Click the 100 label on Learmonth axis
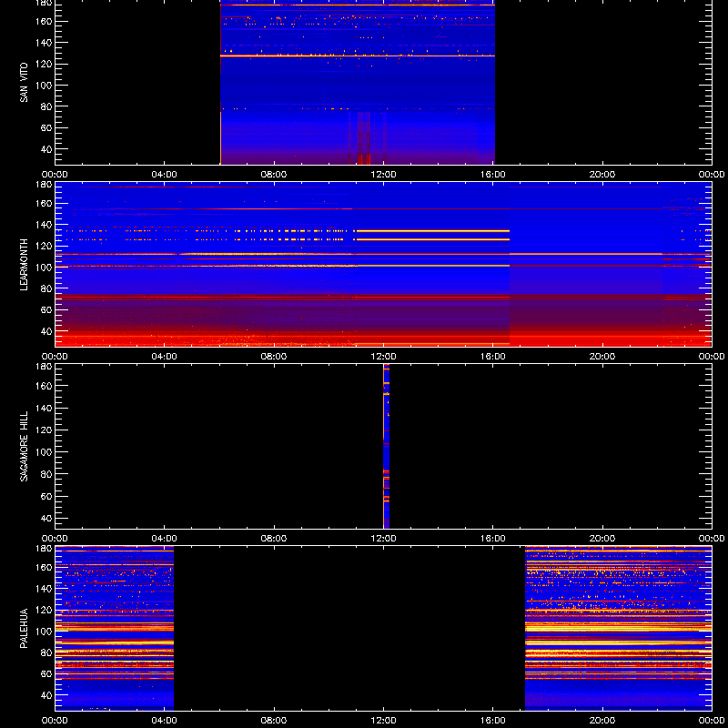The width and height of the screenshot is (728, 728). 44,268
